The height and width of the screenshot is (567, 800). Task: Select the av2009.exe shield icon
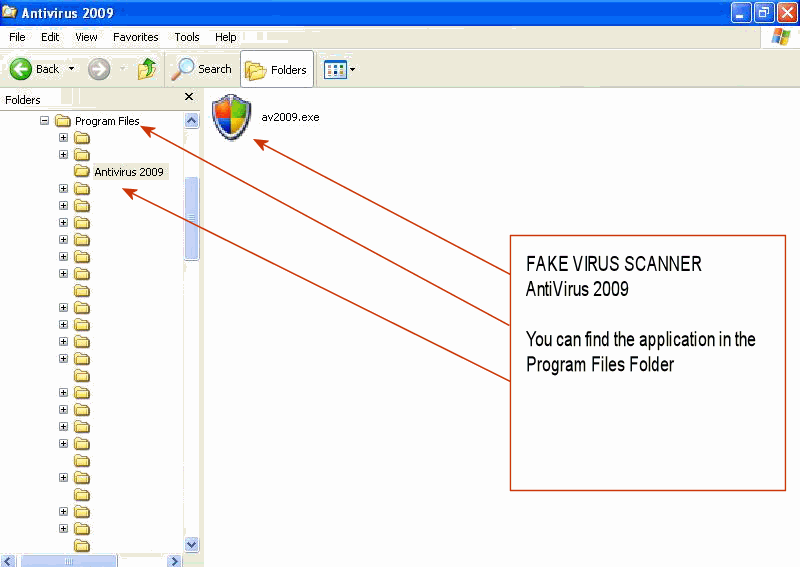pyautogui.click(x=232, y=117)
